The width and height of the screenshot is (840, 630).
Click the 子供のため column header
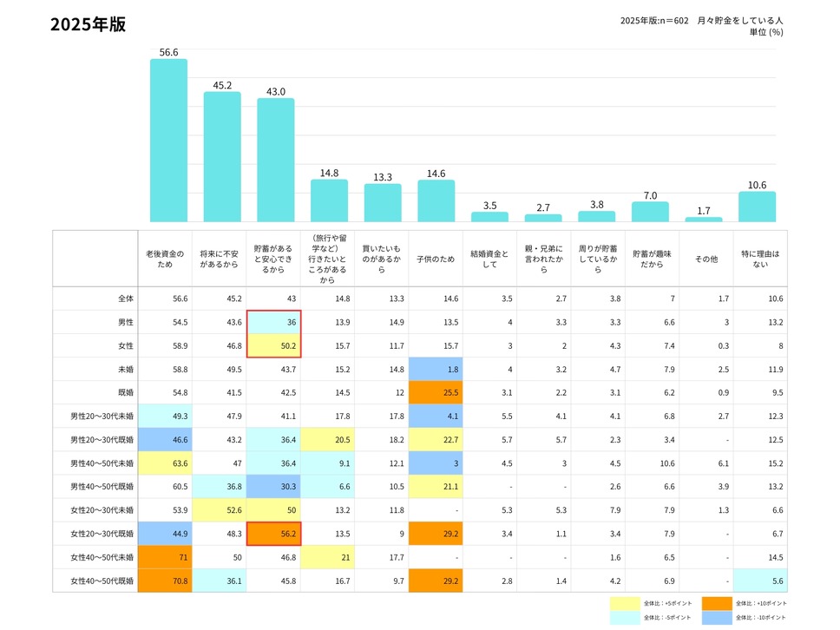[x=434, y=258]
